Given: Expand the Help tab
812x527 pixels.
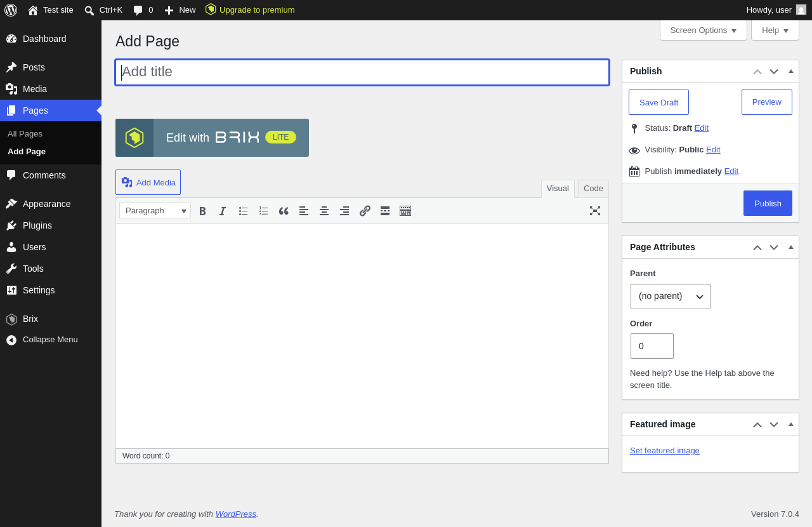Looking at the screenshot, I should (775, 30).
